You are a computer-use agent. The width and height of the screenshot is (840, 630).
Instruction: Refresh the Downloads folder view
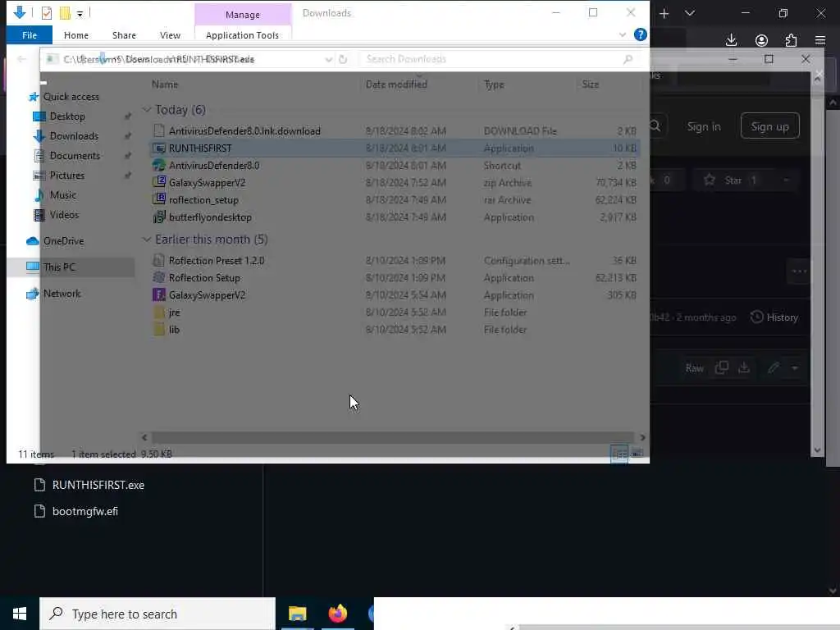[x=344, y=59]
